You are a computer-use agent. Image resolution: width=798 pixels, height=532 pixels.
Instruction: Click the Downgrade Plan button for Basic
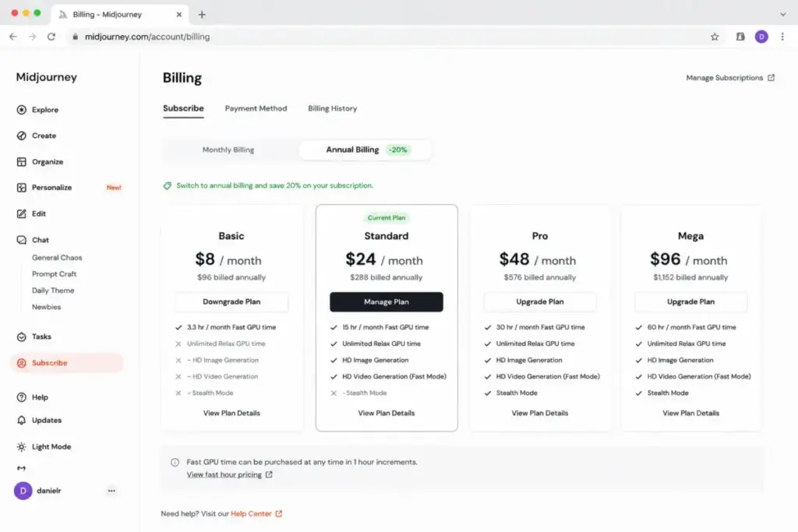coord(231,302)
